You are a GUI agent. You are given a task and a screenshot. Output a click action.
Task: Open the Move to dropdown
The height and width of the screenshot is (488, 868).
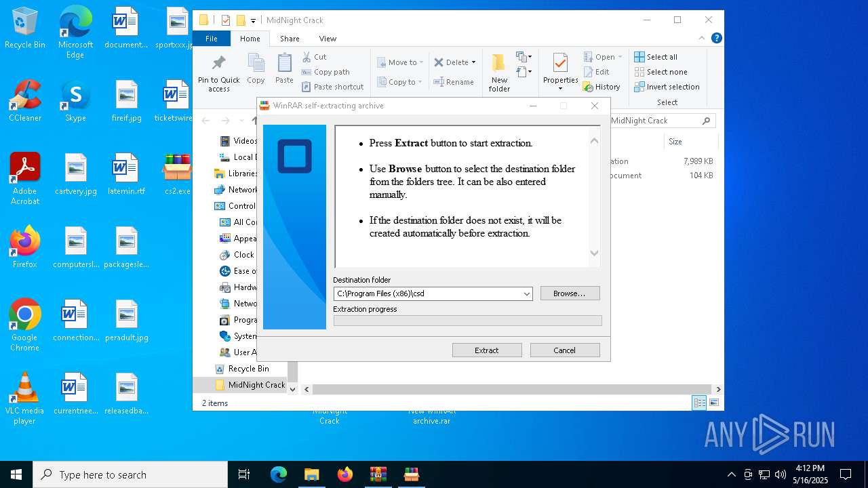[x=400, y=62]
